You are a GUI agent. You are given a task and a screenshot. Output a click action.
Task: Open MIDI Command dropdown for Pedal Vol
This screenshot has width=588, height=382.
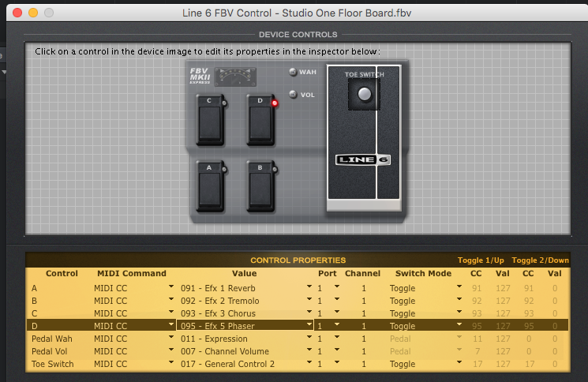pyautogui.click(x=171, y=350)
